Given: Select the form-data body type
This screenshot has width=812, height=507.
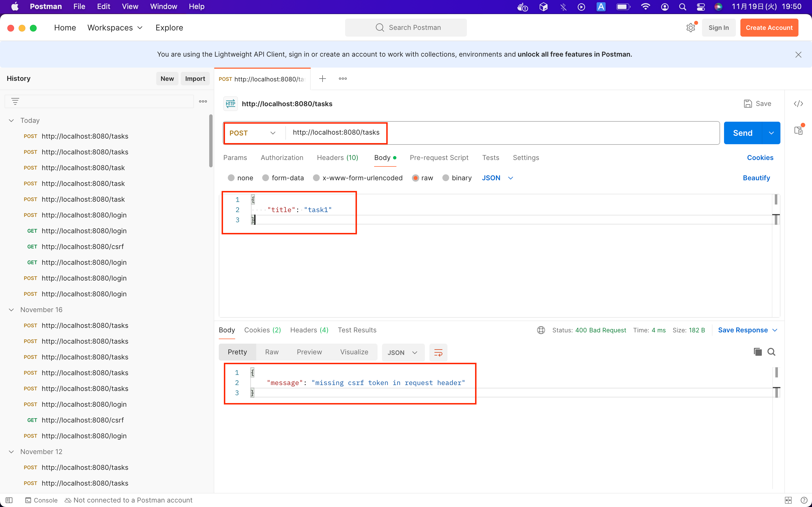Looking at the screenshot, I should pos(266,178).
